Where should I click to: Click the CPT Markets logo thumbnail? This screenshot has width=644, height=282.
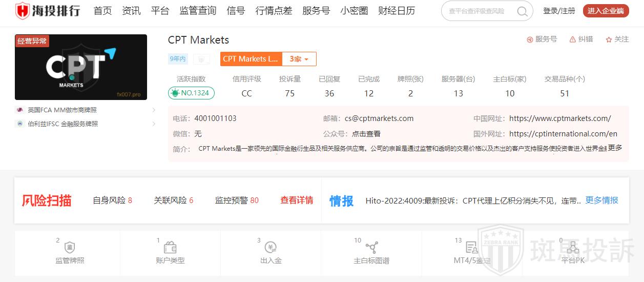pyautogui.click(x=81, y=67)
